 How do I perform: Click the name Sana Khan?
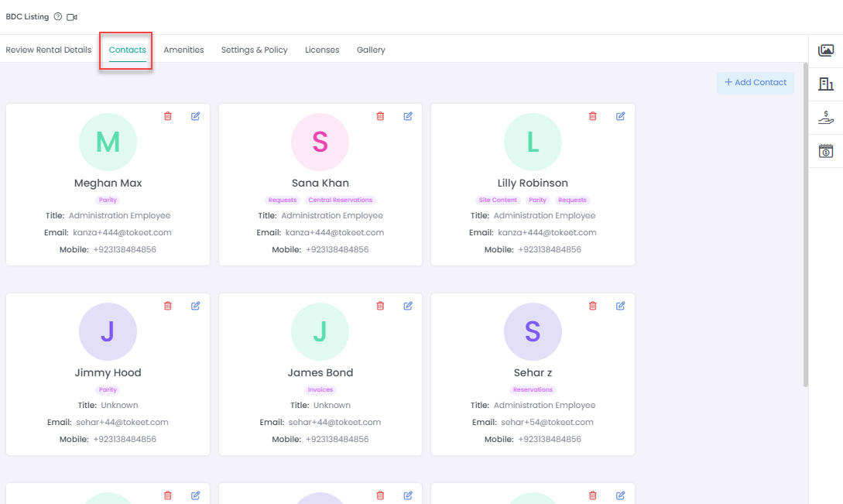pos(320,183)
